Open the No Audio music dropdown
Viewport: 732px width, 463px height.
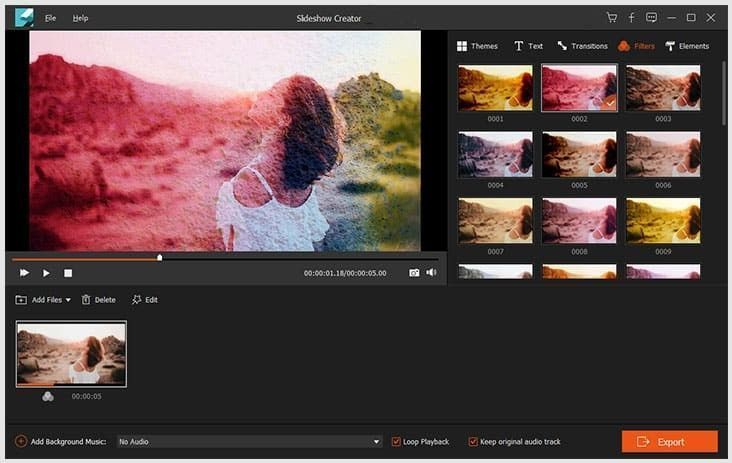coord(250,442)
